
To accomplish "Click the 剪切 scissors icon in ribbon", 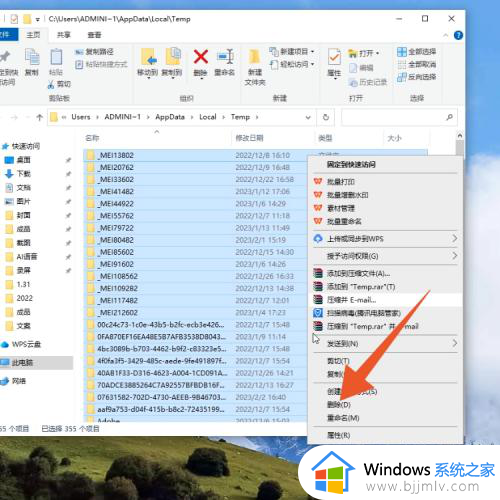I will [x=51, y=84].
